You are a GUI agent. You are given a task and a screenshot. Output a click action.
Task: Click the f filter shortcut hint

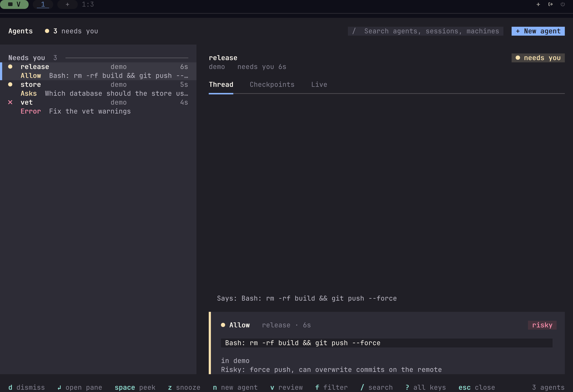point(331,388)
